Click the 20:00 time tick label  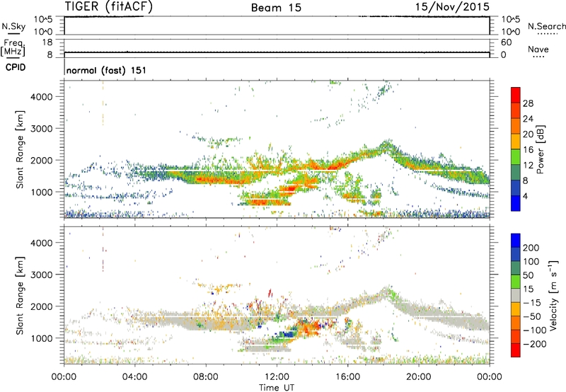coord(419,377)
